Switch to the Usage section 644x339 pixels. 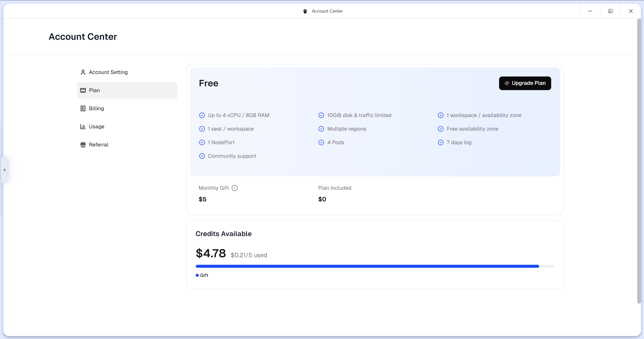[96, 127]
